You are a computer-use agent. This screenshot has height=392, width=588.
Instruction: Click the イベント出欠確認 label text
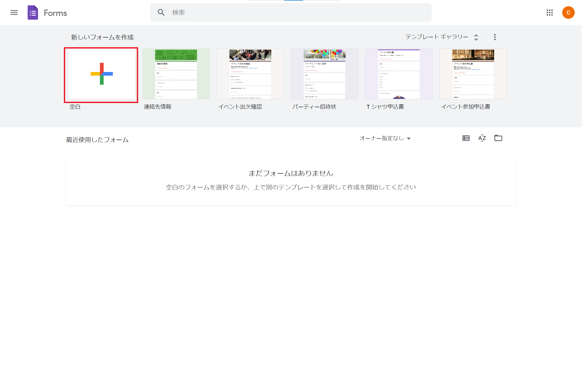coord(240,107)
